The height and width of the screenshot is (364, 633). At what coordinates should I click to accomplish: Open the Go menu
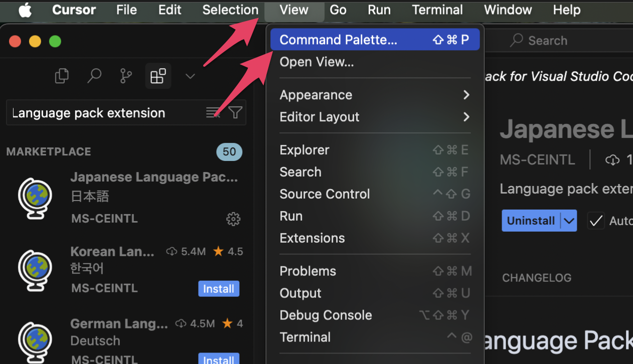pyautogui.click(x=338, y=10)
